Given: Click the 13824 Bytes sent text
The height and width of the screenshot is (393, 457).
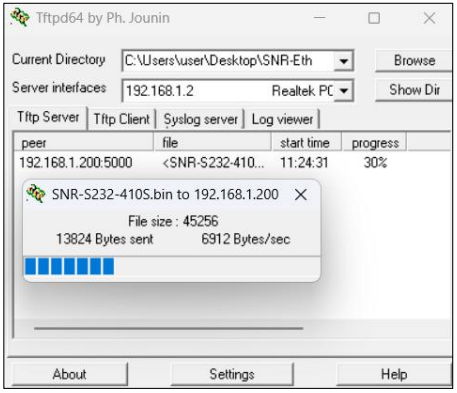Looking at the screenshot, I should pos(105,239).
